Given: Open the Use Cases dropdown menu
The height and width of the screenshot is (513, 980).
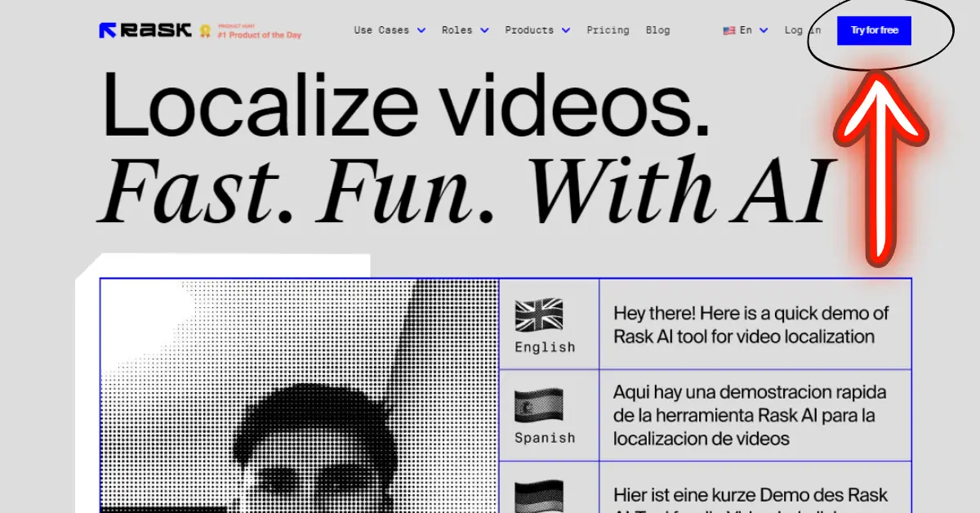Looking at the screenshot, I should (390, 30).
